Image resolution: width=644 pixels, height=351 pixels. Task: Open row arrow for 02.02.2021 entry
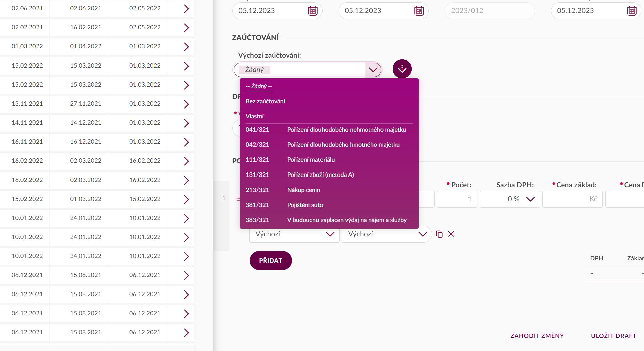click(186, 28)
